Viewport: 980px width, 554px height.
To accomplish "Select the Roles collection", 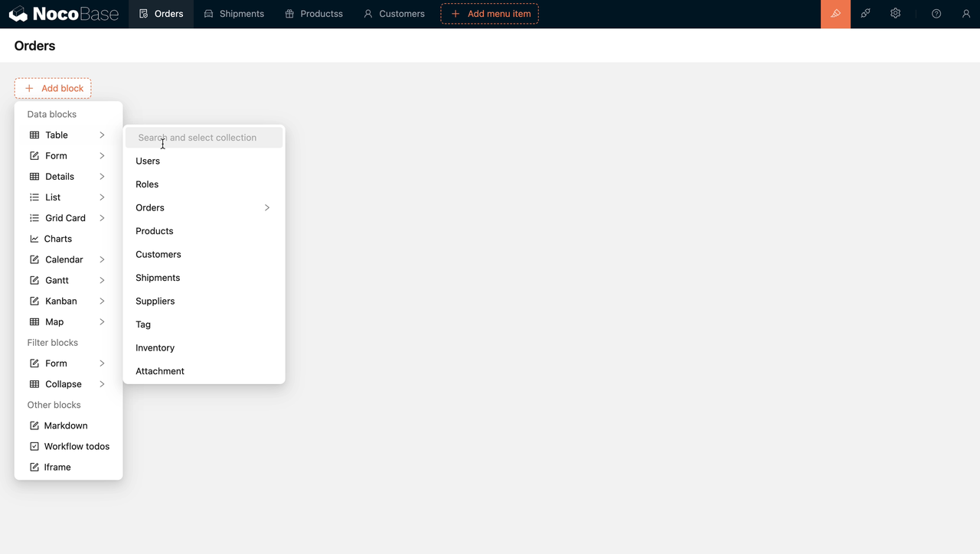I will point(204,184).
